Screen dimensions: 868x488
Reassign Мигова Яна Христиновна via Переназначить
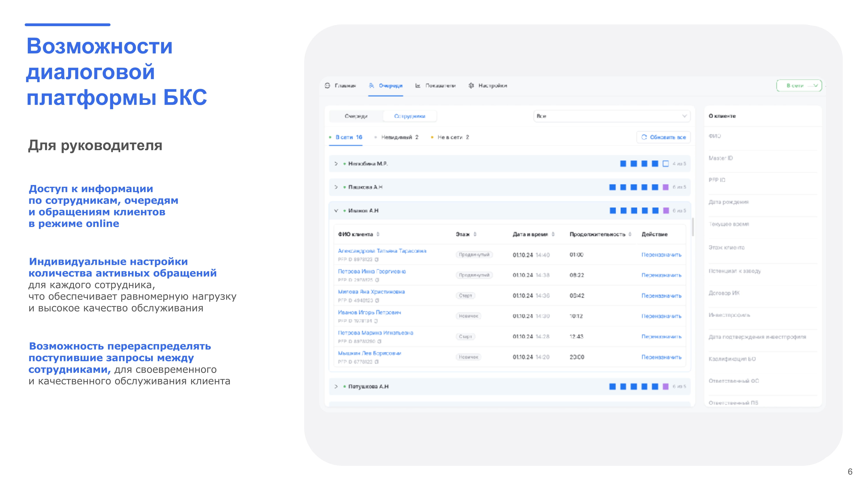pos(661,296)
